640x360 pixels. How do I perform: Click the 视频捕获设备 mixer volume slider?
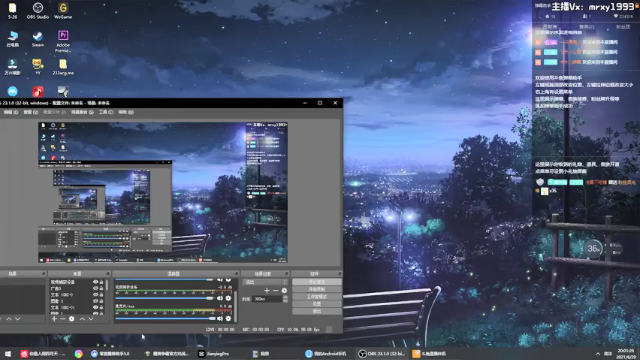point(165,298)
